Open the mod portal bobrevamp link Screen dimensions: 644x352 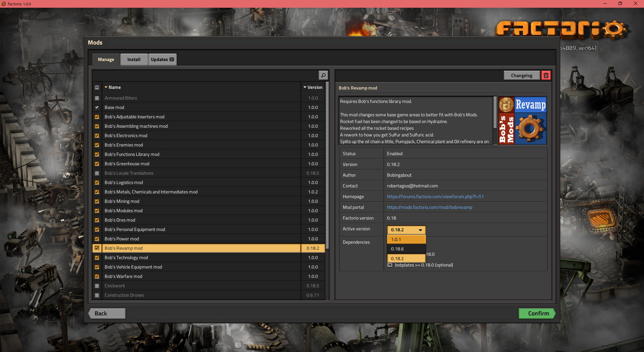click(x=429, y=208)
